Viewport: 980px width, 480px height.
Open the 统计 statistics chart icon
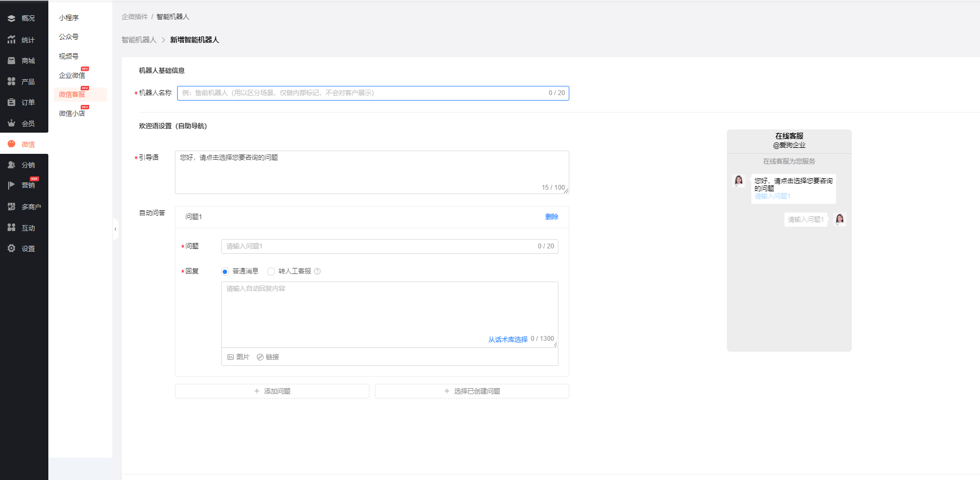[x=11, y=40]
